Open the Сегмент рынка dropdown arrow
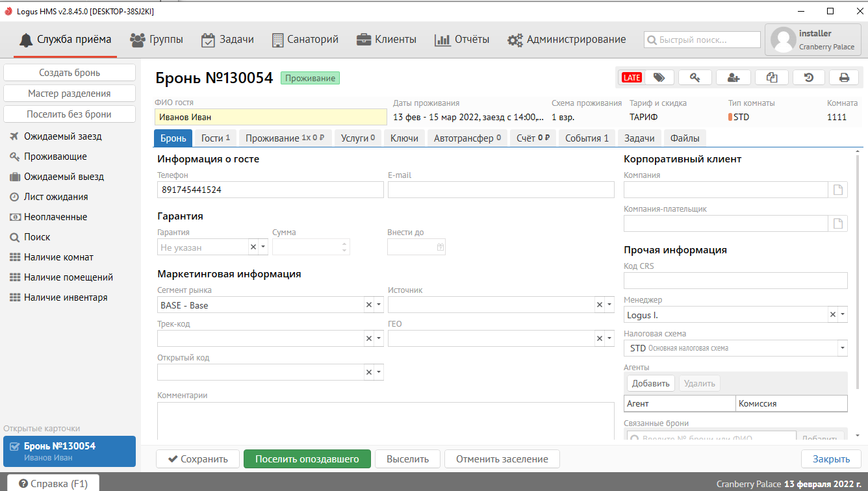 pyautogui.click(x=379, y=305)
